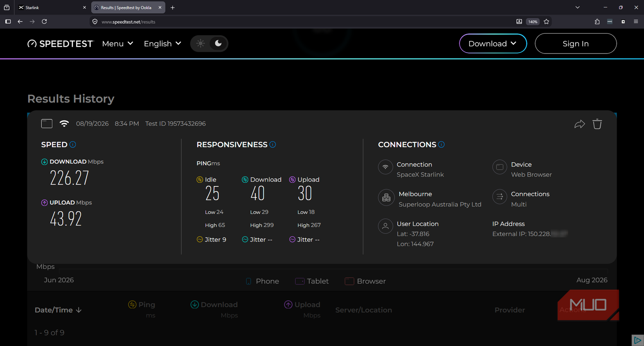Viewport: 644px width, 346px height.
Task: Click the Upload ping icon
Action: [x=292, y=180]
